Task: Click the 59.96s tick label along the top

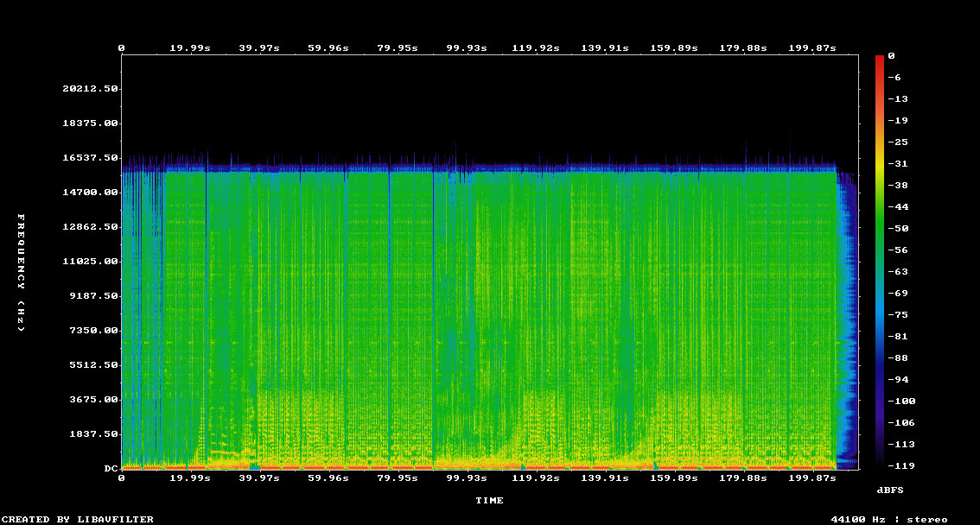Action: 328,48
